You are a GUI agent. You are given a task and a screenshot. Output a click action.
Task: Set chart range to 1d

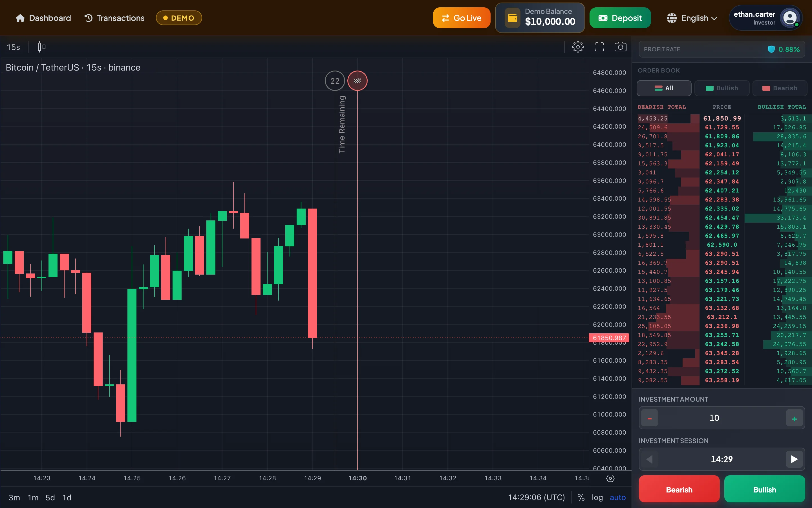point(67,498)
